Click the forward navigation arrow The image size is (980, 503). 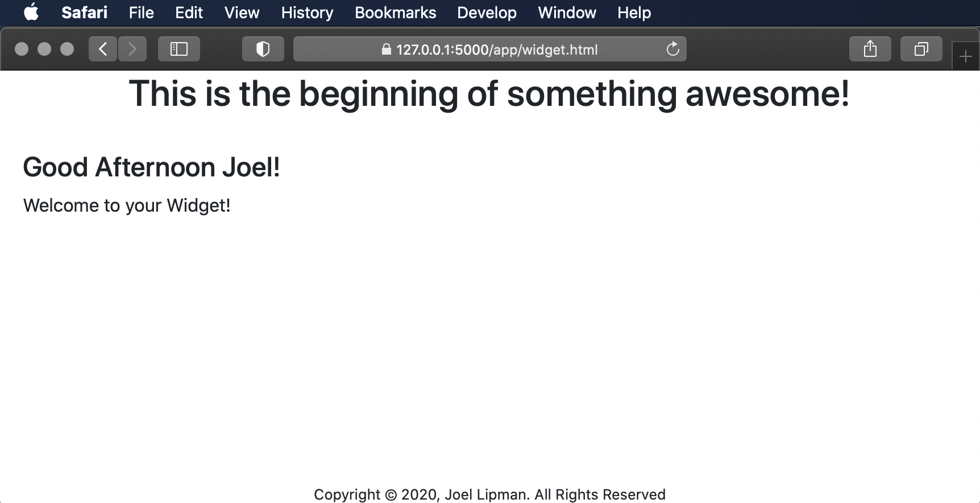[x=132, y=50]
